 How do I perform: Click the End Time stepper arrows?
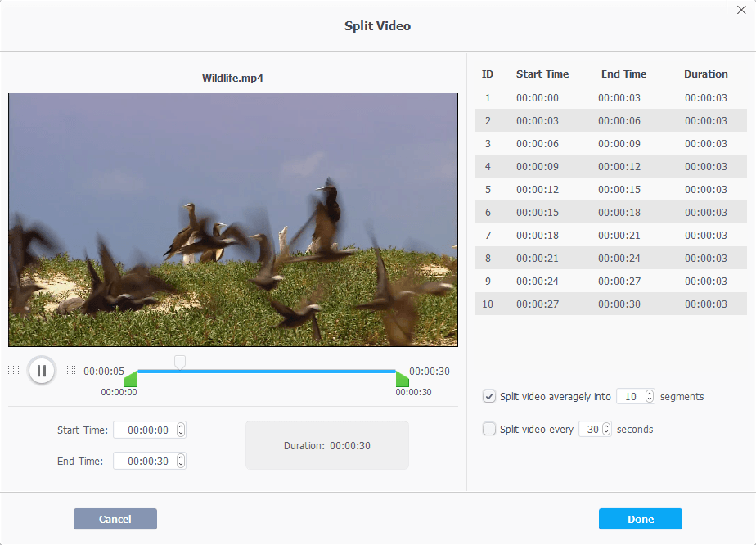click(181, 462)
